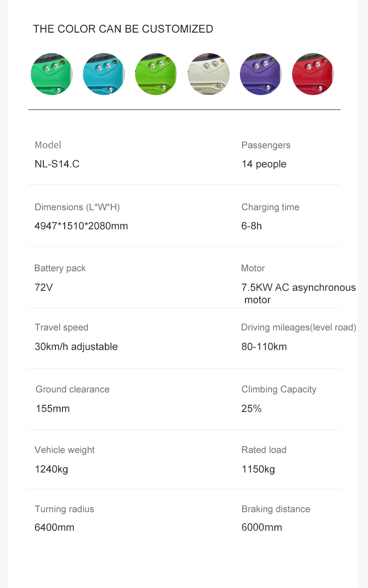Click the '14 people' passengers value
Screen dimensions: 368x588
point(264,164)
